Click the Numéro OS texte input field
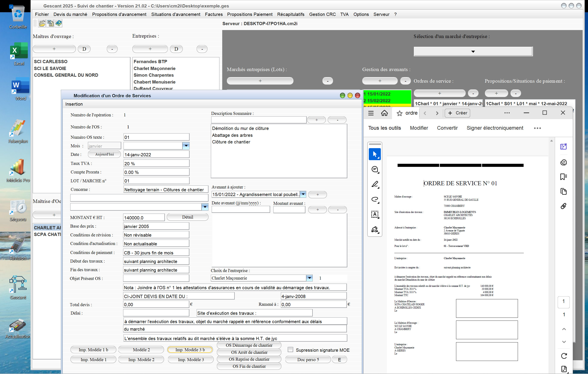 pyautogui.click(x=156, y=137)
